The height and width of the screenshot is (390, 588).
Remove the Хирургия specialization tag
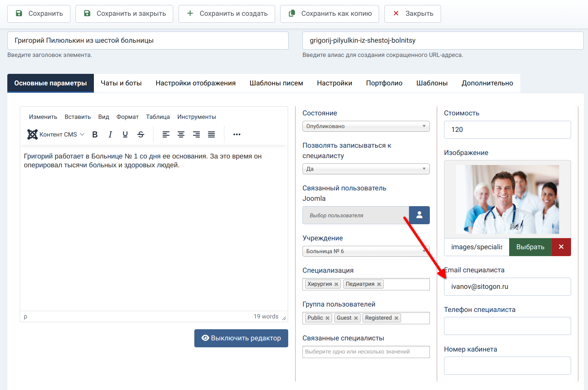click(x=336, y=284)
